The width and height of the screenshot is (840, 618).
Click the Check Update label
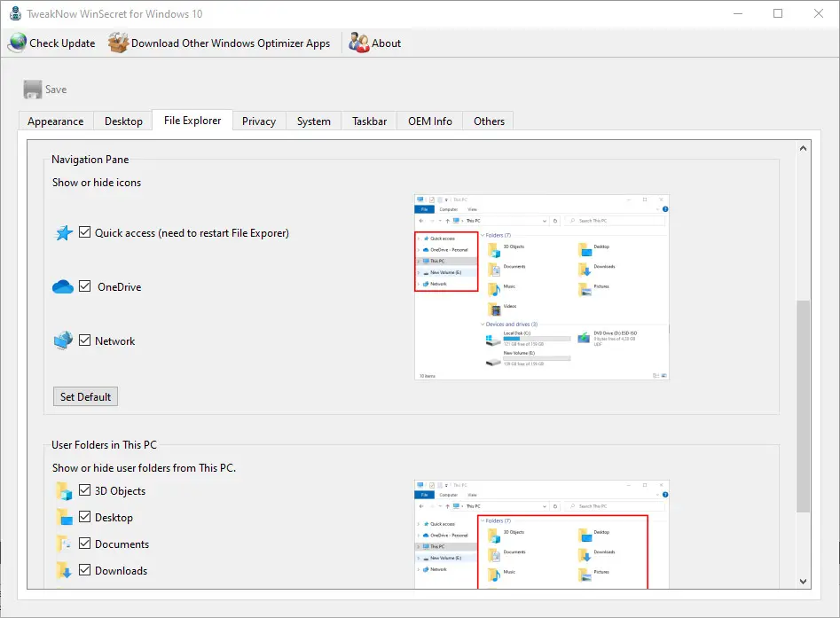point(62,43)
